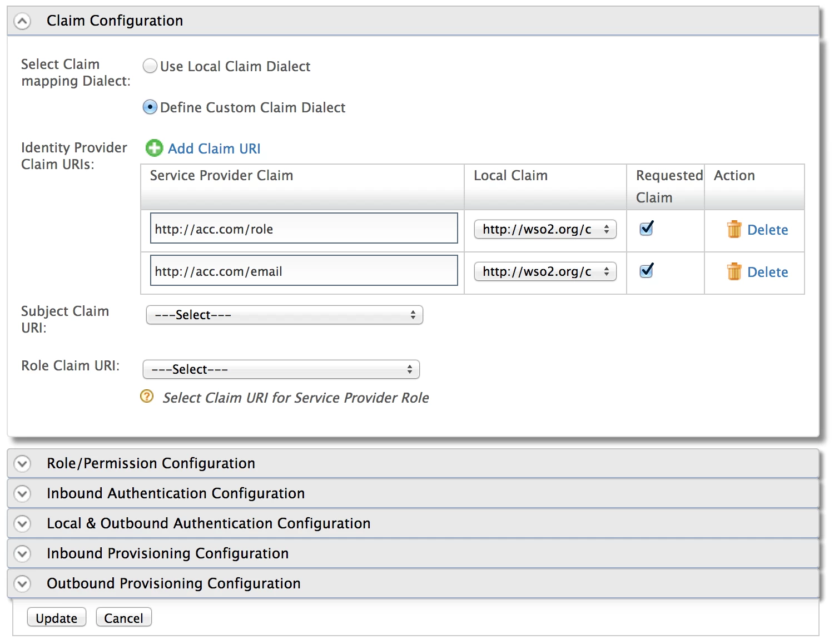Select Use Local Claim Dialect radio button
Image resolution: width=834 pixels, height=644 pixels.
(x=150, y=66)
